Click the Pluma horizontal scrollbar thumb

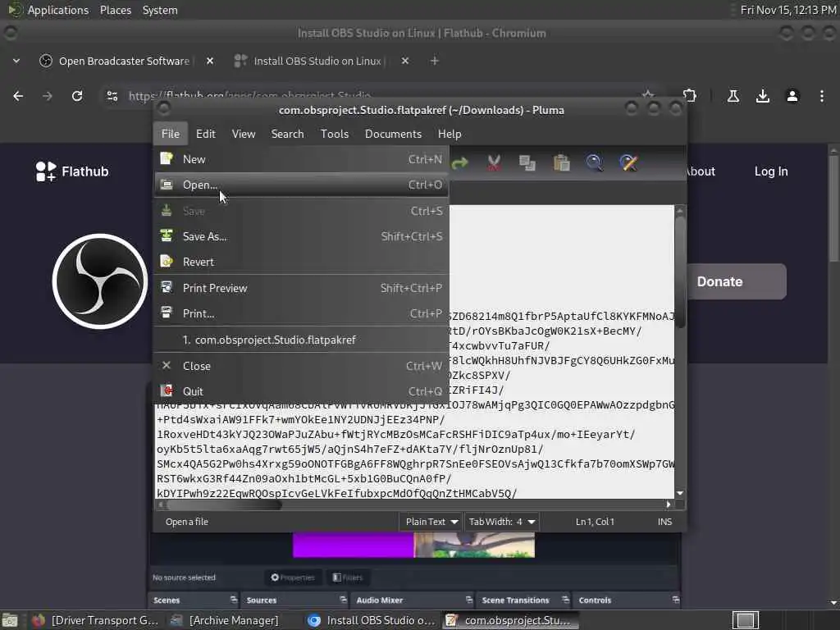(x=225, y=504)
